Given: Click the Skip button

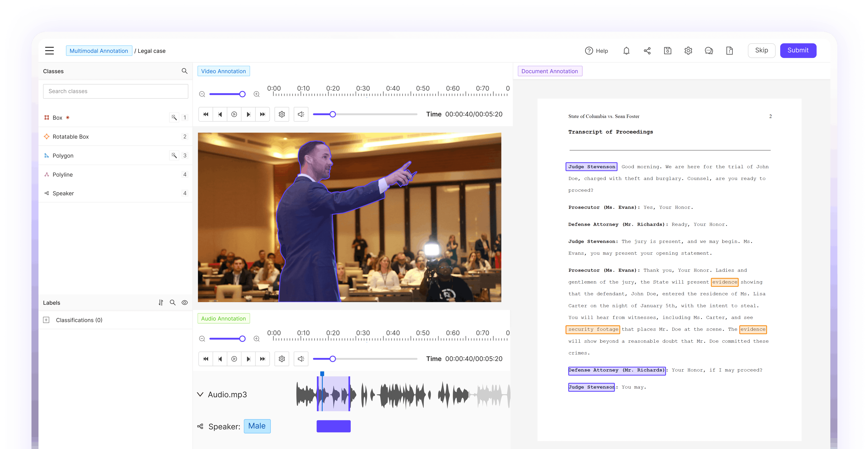Looking at the screenshot, I should [x=761, y=50].
